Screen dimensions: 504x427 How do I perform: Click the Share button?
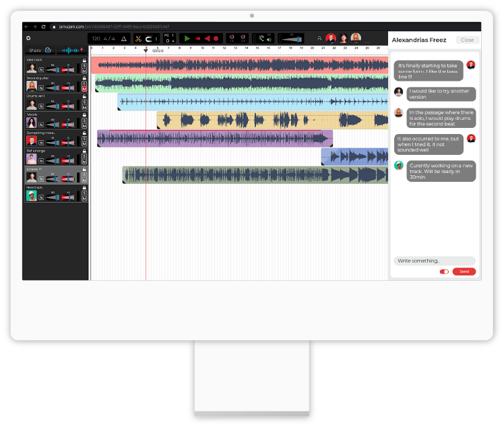[34, 50]
